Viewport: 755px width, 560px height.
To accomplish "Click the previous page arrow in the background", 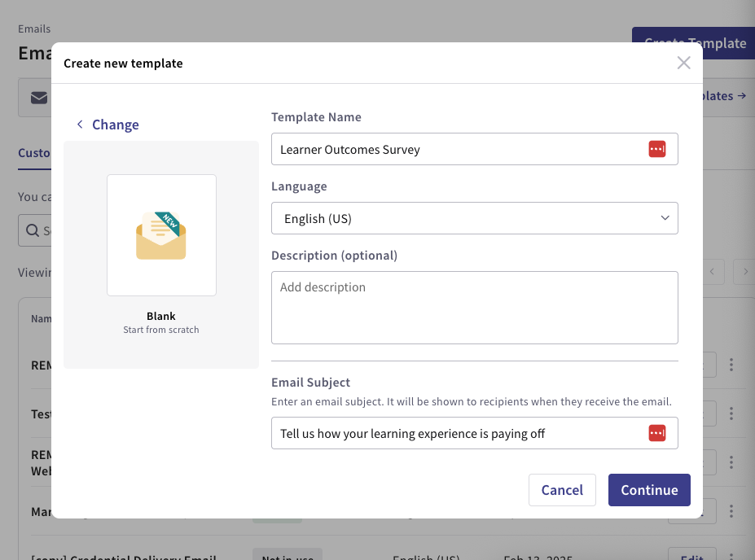I will pyautogui.click(x=713, y=272).
